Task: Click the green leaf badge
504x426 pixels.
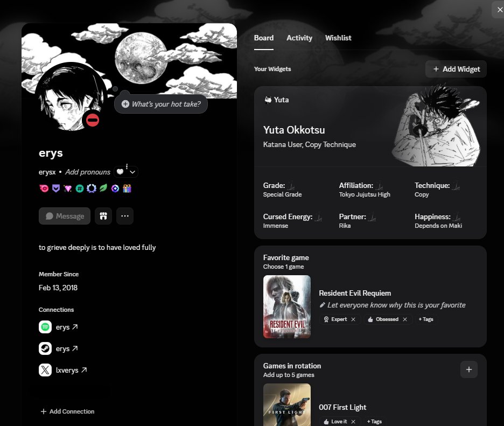Action: (x=103, y=188)
